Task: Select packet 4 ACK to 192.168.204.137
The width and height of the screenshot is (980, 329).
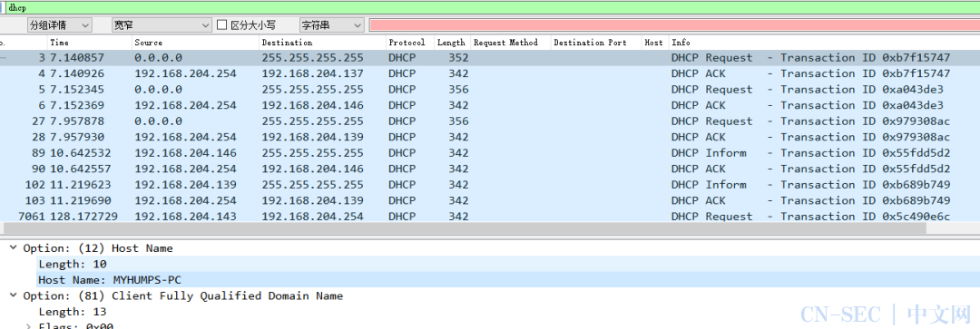Action: (490, 73)
